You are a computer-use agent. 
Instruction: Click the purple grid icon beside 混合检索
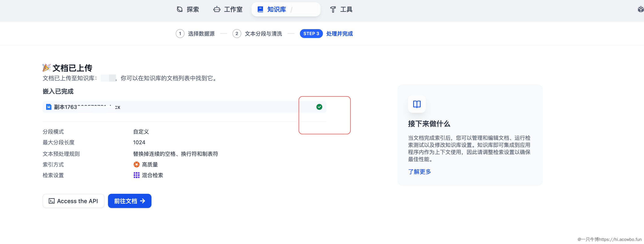coord(137,175)
